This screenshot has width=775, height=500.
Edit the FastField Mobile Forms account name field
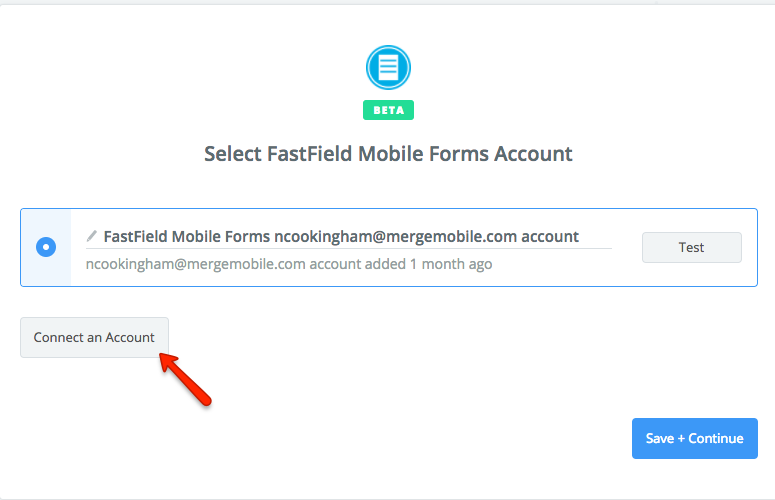[341, 237]
